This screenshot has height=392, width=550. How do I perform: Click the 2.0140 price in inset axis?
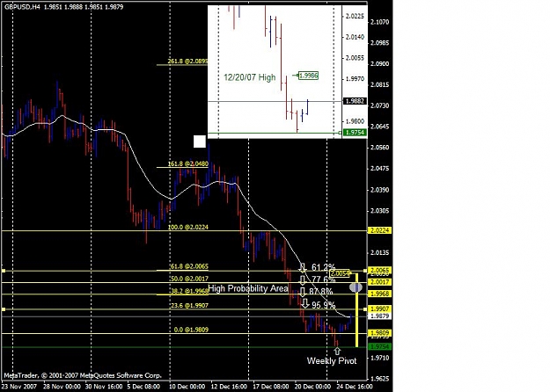pos(355,37)
